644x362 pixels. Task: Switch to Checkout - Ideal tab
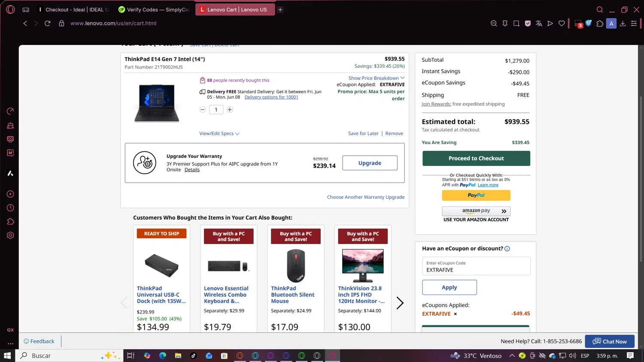pyautogui.click(x=74, y=9)
